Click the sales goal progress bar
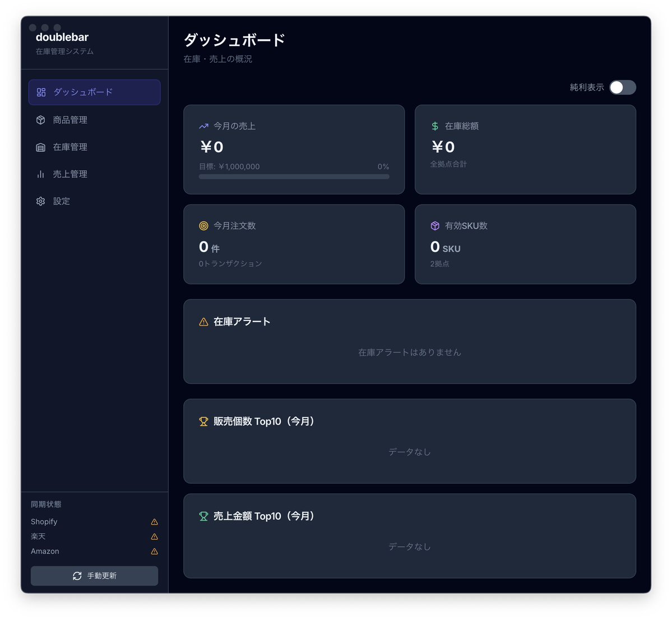Viewport: 672px width, 619px height. pyautogui.click(x=294, y=176)
